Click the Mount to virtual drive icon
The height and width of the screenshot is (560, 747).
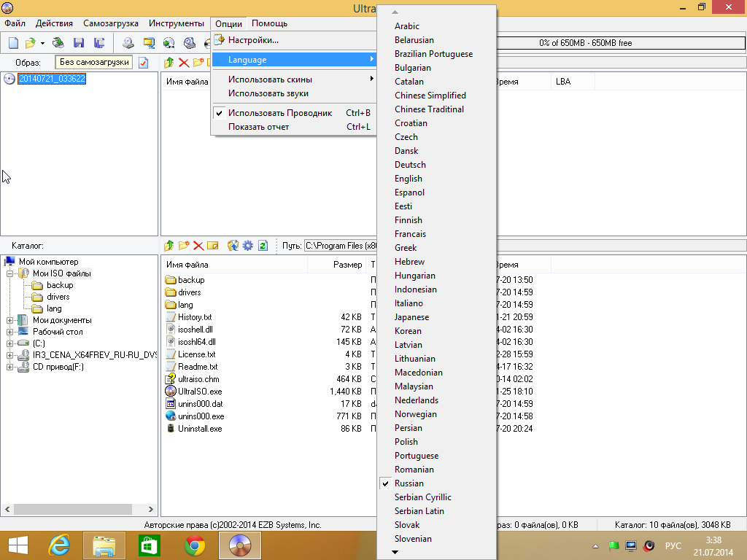click(169, 43)
